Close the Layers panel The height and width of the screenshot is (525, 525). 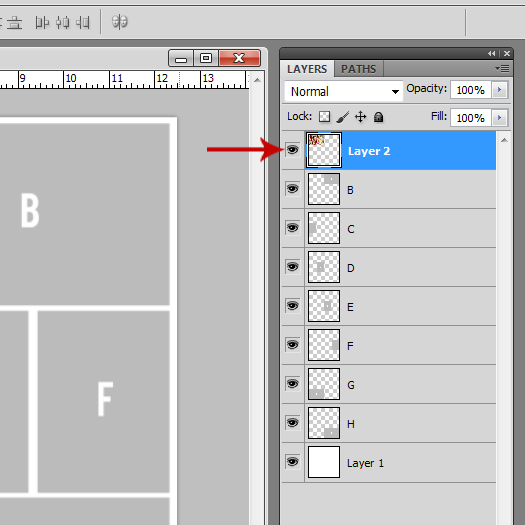tap(507, 54)
